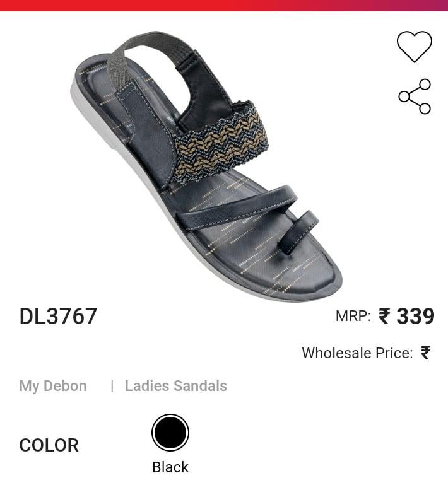Open the sandal product image
The image size is (448, 490).
pyautogui.click(x=206, y=166)
